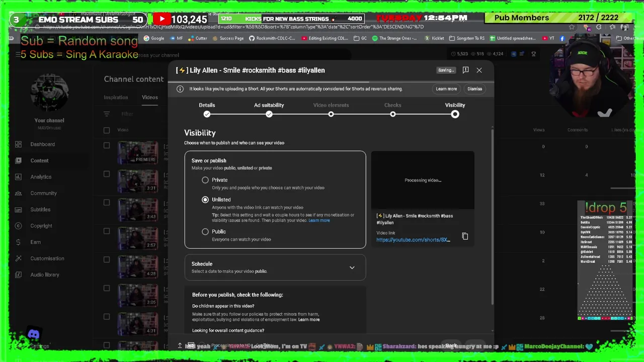Viewport: 644px width, 362px height.
Task: Select the Unlisted visibility option
Action: click(205, 200)
